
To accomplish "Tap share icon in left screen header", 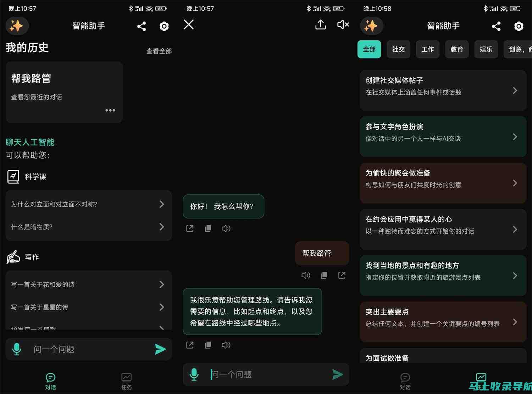I will [x=142, y=26].
